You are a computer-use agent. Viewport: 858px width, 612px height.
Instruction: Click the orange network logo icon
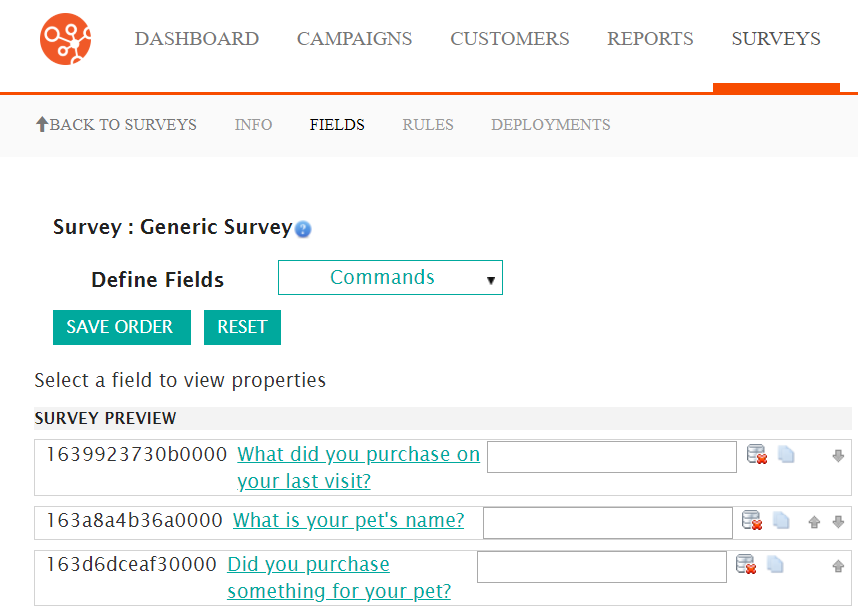pyautogui.click(x=66, y=39)
